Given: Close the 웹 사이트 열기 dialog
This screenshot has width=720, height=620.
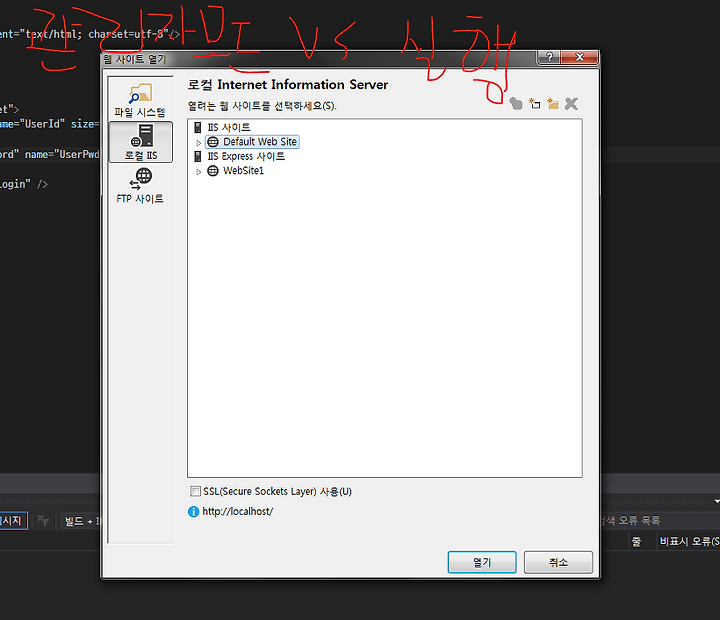Looking at the screenshot, I should pyautogui.click(x=579, y=57).
